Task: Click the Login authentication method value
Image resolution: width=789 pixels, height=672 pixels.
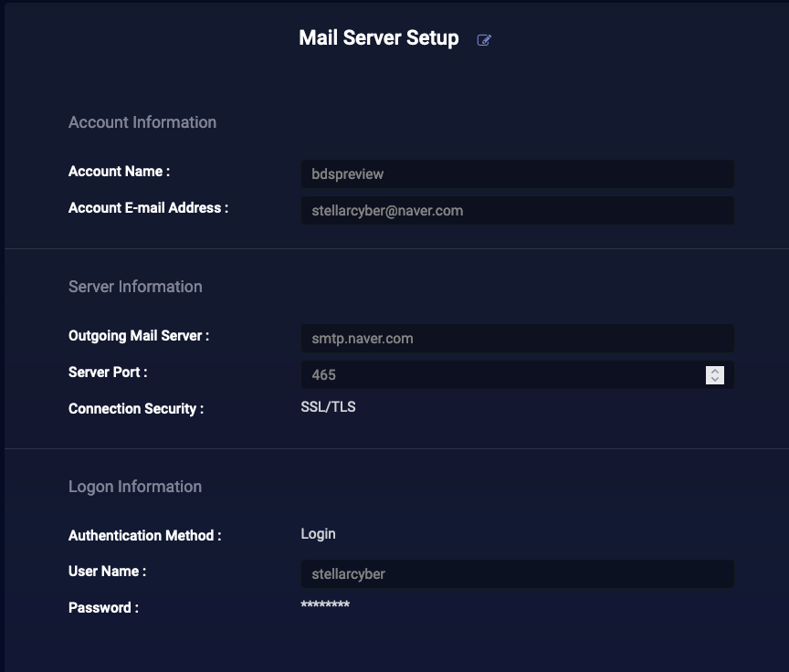Action: (318, 534)
